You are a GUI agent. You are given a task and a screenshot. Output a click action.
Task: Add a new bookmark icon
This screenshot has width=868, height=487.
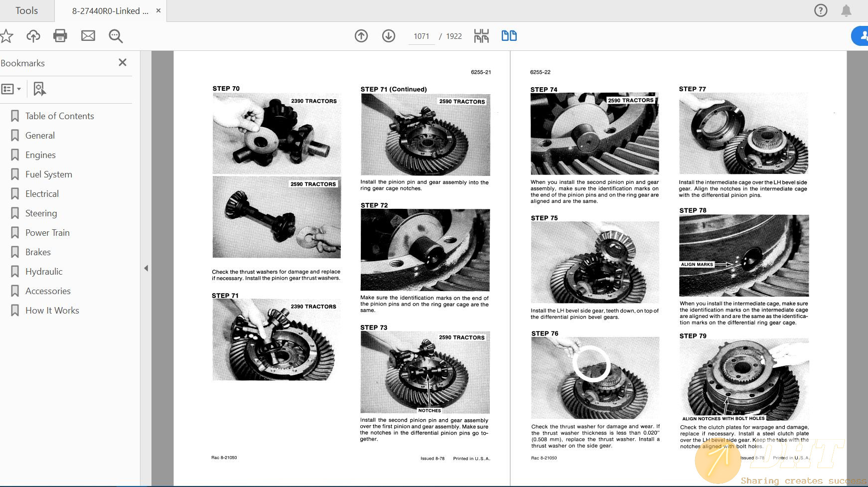(39, 89)
